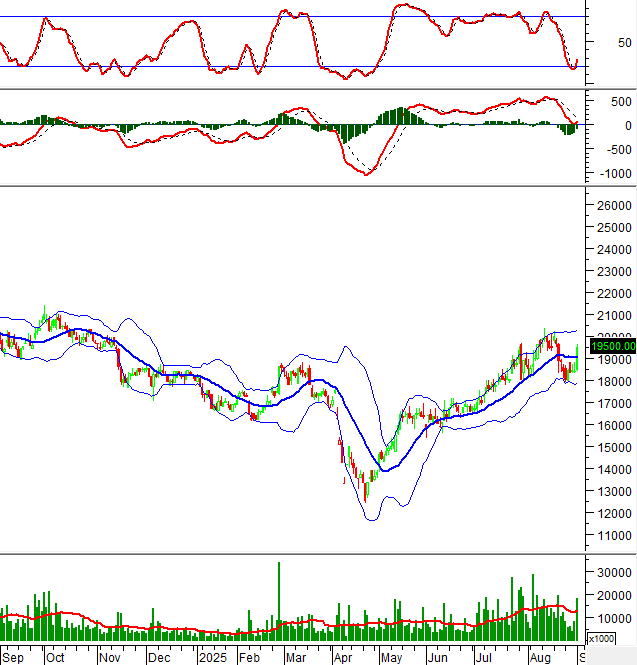Click the 50 level on oscillator axis
Viewport: 637px width, 665px height.
[x=625, y=43]
